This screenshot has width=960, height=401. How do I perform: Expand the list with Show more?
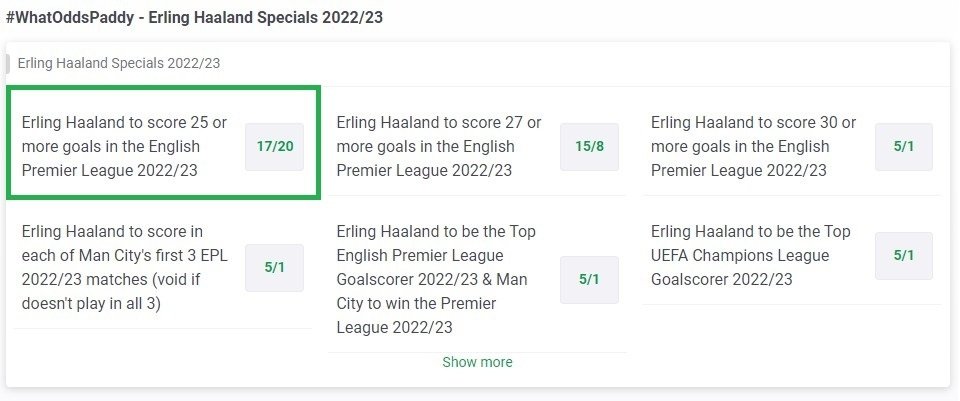pos(477,362)
